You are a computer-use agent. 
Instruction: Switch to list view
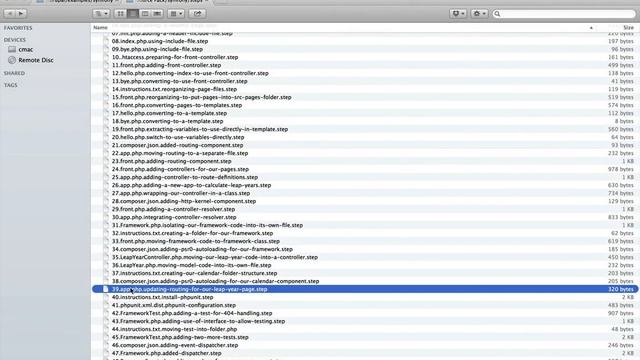coord(133,13)
